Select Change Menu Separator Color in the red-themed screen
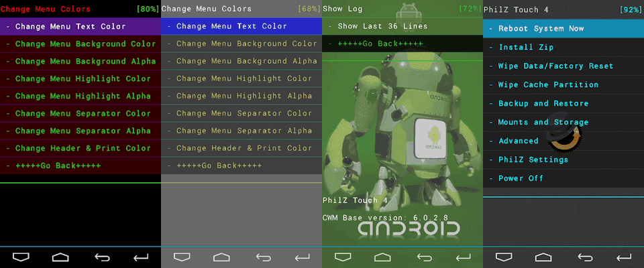 (x=80, y=114)
